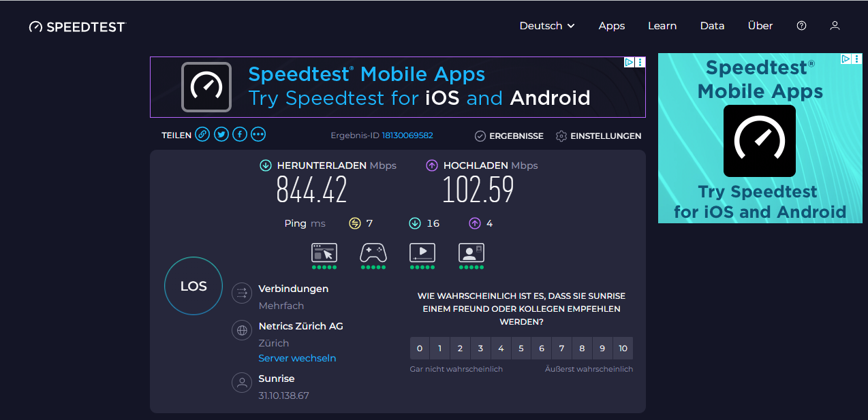
Task: Copy the share link icon
Action: pyautogui.click(x=202, y=135)
